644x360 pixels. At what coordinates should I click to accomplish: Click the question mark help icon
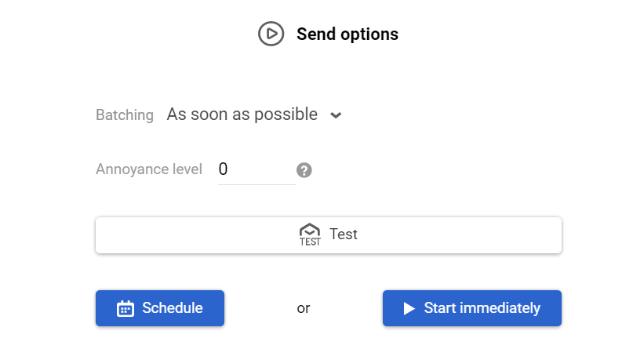click(304, 170)
